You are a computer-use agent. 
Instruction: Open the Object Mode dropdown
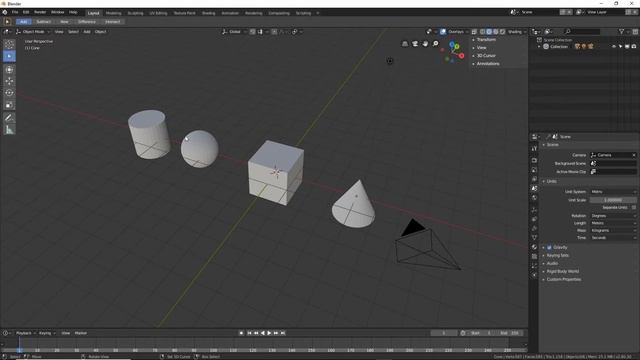[x=33, y=31]
